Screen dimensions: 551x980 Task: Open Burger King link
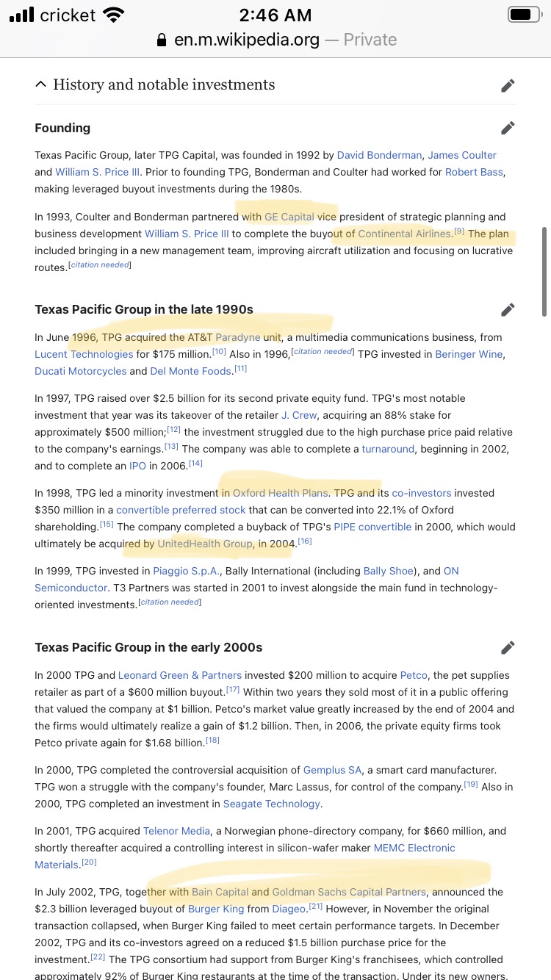(216, 909)
